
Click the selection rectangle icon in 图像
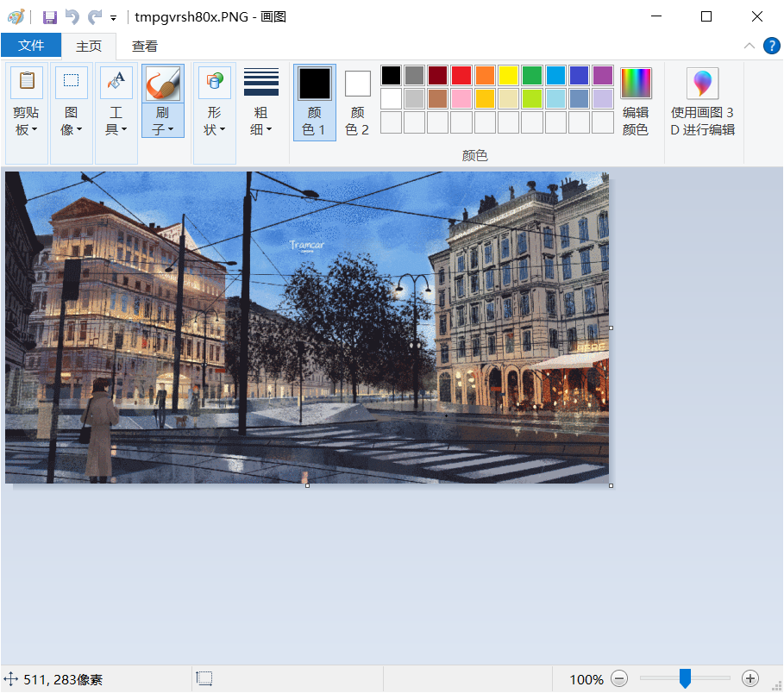click(x=71, y=81)
